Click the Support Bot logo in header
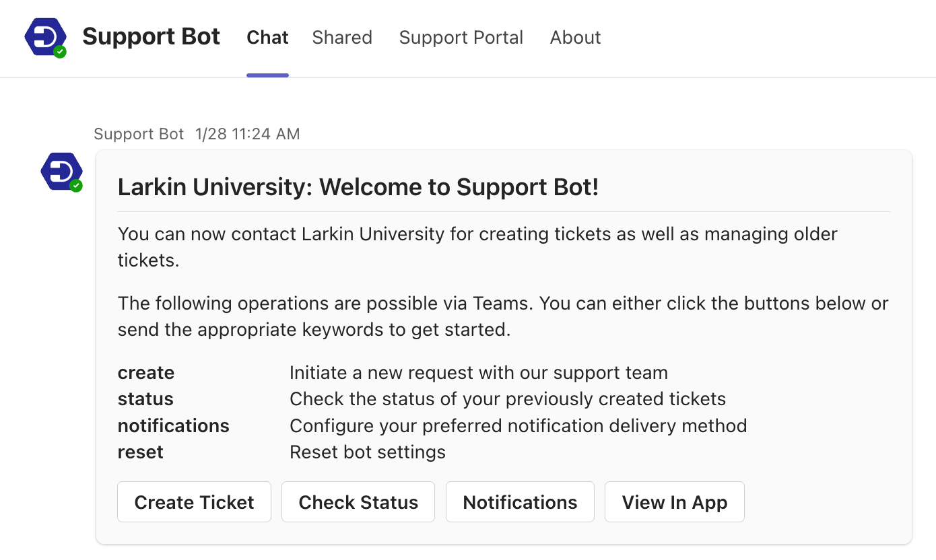Screen dimensions: 936x560 44,36
